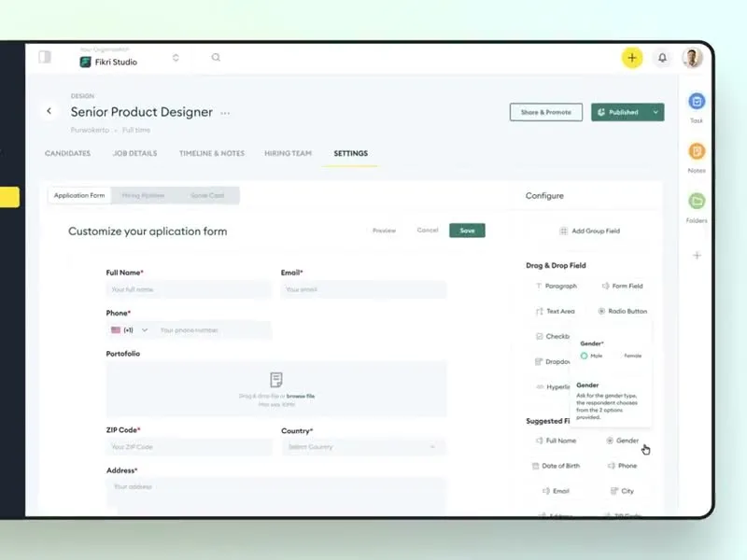Click the Fikri Studio logo
The width and height of the screenshot is (747, 560).
85,62
